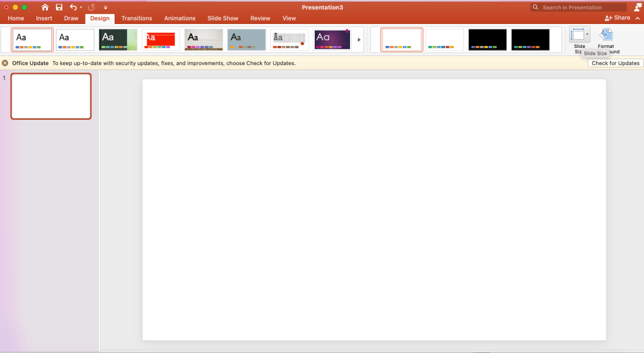Choose the first black color variant
Viewport: 644px width, 353px height.
coord(487,40)
